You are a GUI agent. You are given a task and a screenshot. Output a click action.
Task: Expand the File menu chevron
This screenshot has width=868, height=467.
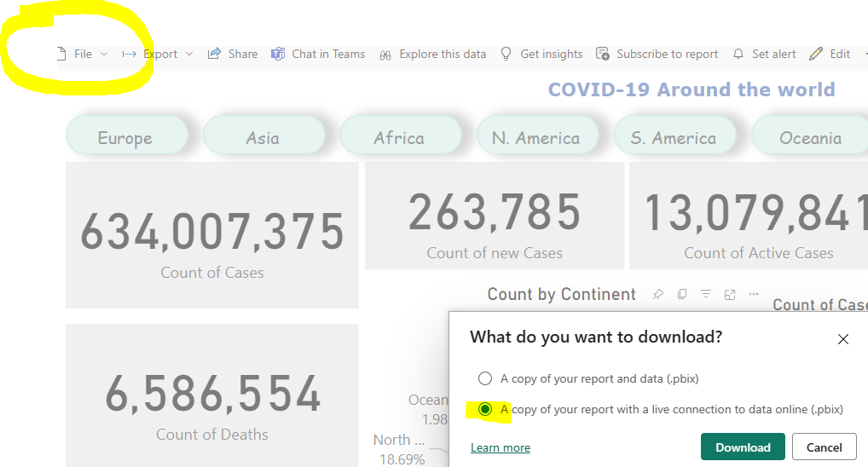coord(104,55)
